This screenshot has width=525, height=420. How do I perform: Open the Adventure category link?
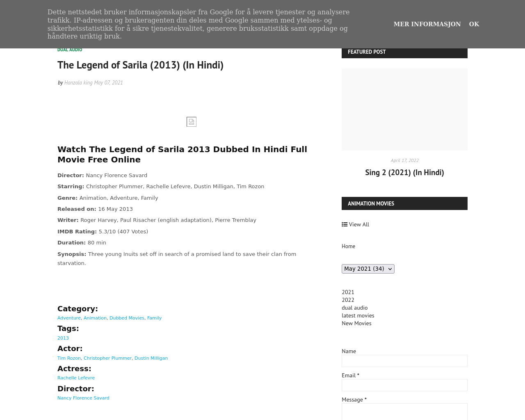coord(69,318)
